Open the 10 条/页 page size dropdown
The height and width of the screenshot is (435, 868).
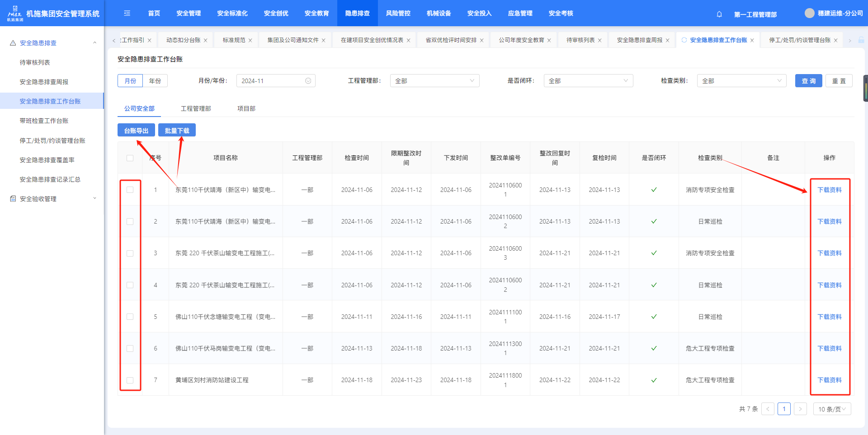coord(831,409)
